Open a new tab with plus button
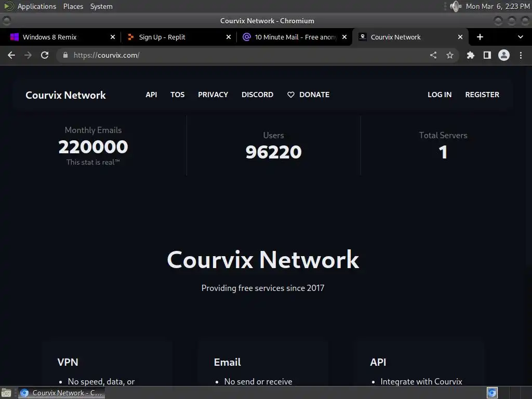This screenshot has height=399, width=532. coord(480,37)
